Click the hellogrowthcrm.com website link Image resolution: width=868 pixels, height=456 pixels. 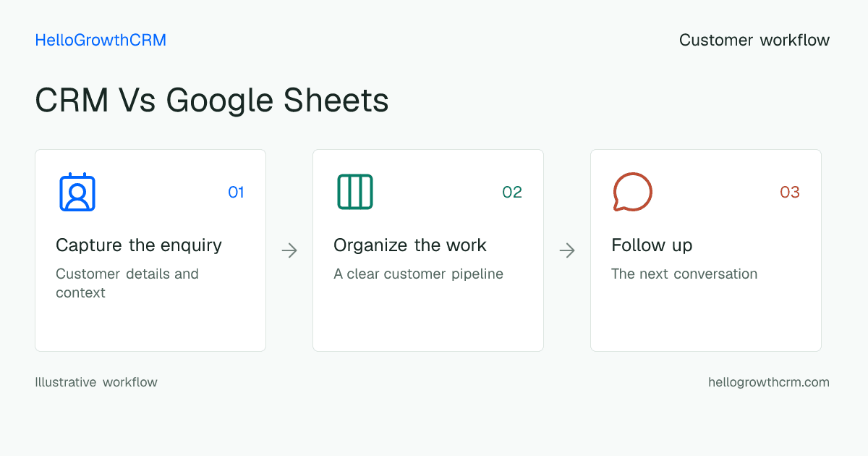pyautogui.click(x=769, y=382)
